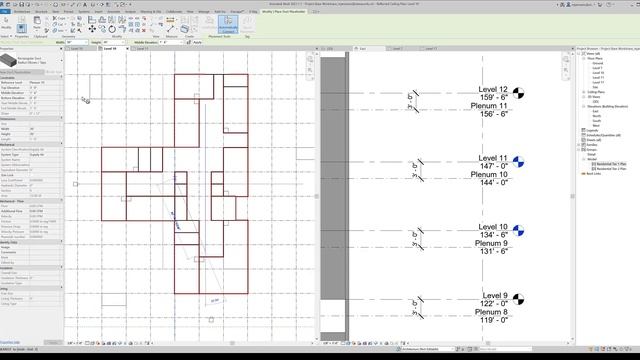
Task: Select the Copy tool in Modify panel
Action: [x=102, y=29]
